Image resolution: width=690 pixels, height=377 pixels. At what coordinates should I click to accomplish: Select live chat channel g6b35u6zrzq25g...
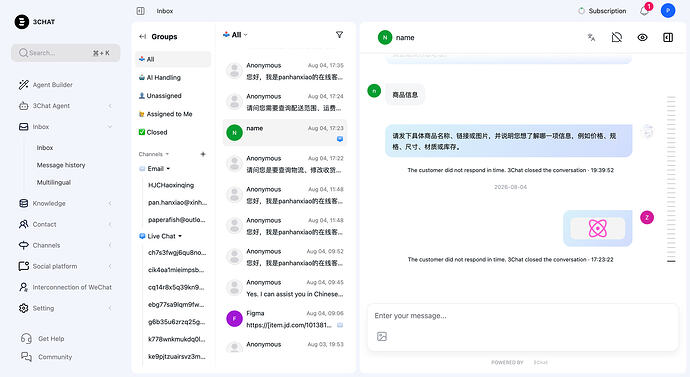click(176, 322)
